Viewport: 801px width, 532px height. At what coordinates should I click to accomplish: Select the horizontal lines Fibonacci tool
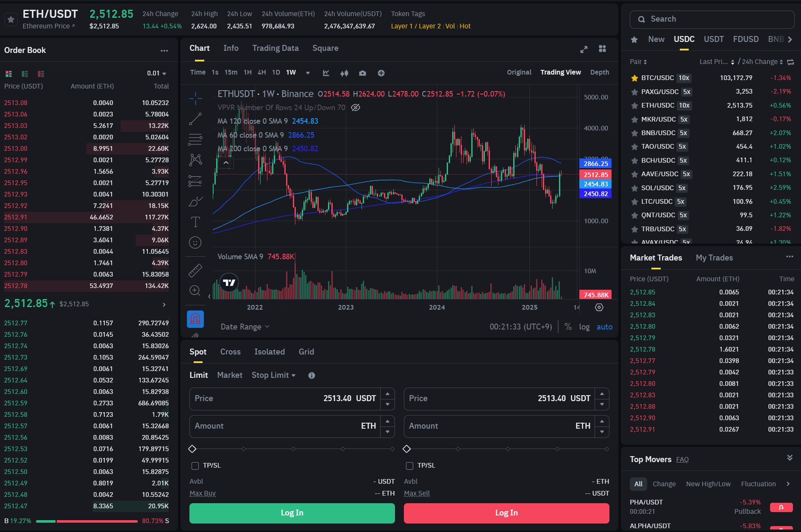(x=195, y=139)
